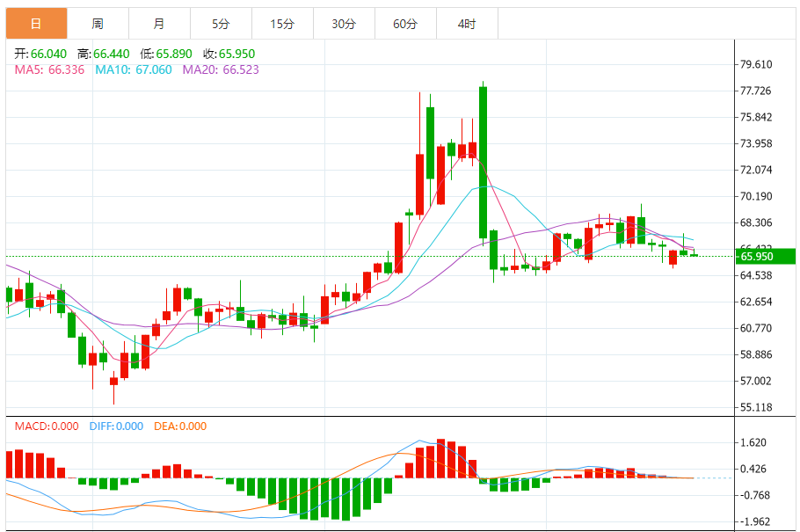Click the DEA:0.000 indicator label

coord(180,426)
